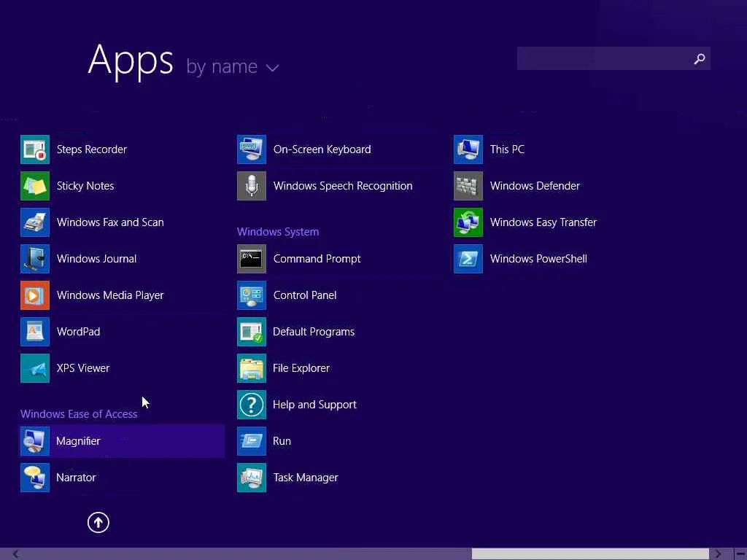Click the 'Steps Recorder' label
Screen dimensions: 747x560
click(x=91, y=149)
